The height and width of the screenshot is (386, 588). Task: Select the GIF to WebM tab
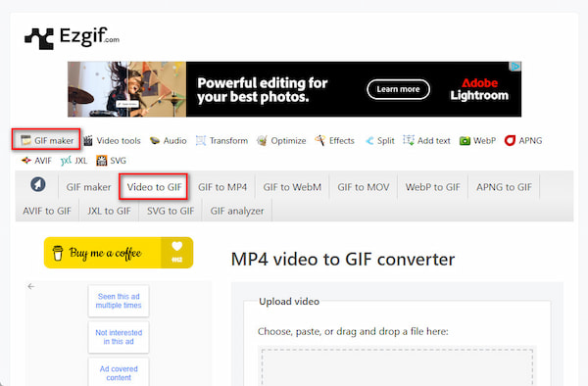[x=292, y=186]
